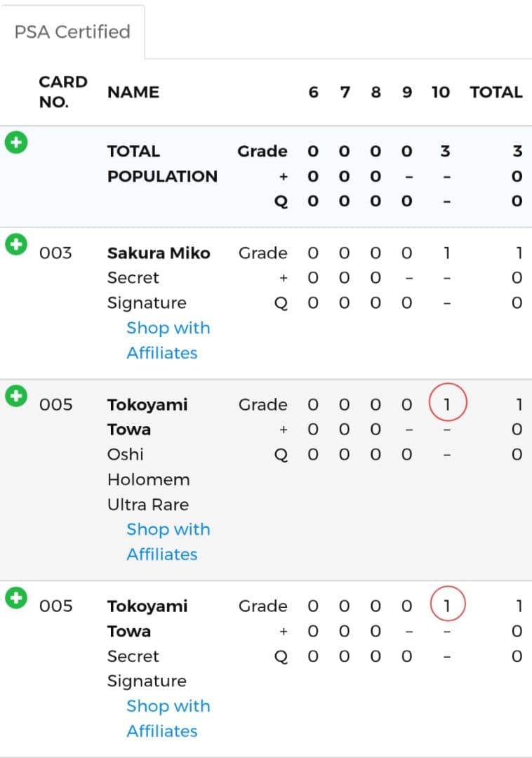The height and width of the screenshot is (758, 532).
Task: Click the TOTAL column header
Action: [x=496, y=92]
